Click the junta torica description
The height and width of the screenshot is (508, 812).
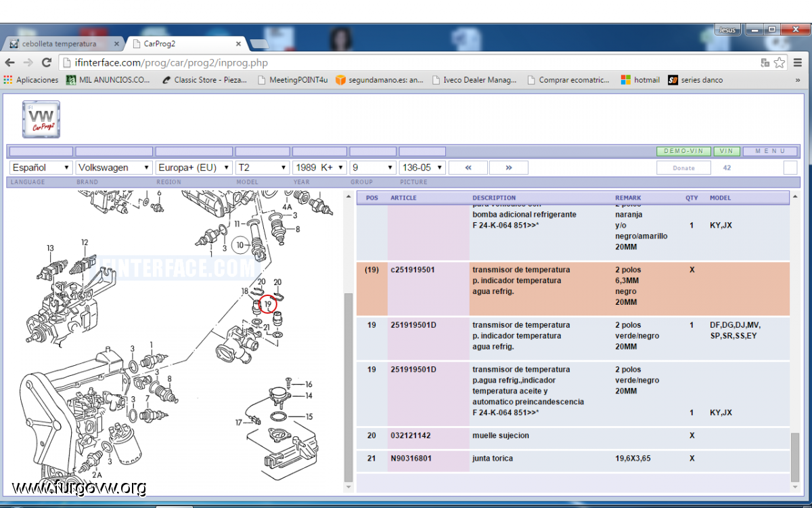(x=493, y=459)
